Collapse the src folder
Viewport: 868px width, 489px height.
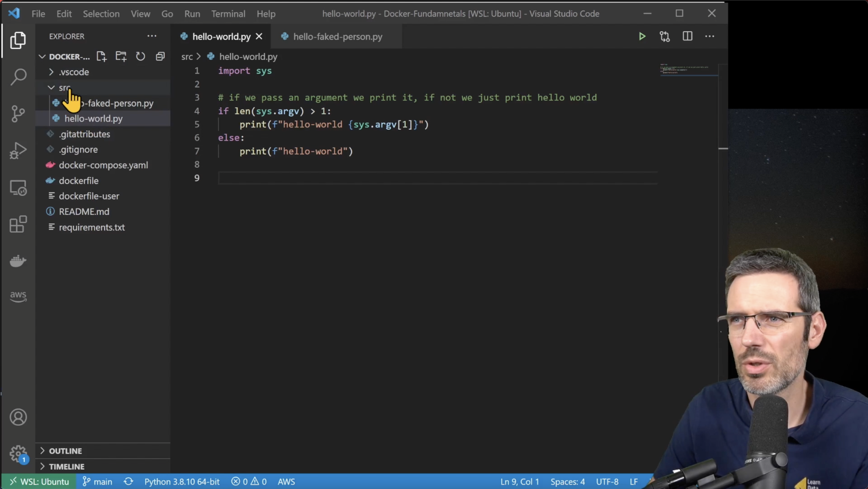(x=103, y=87)
